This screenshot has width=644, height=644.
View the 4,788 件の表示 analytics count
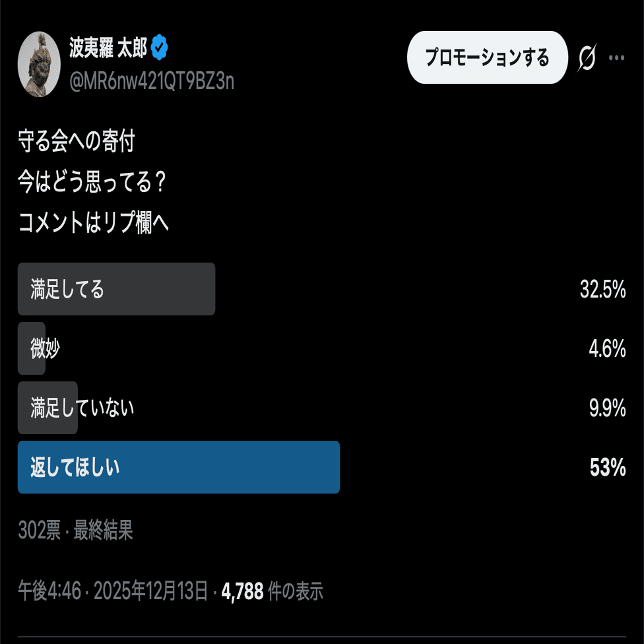tap(272, 591)
